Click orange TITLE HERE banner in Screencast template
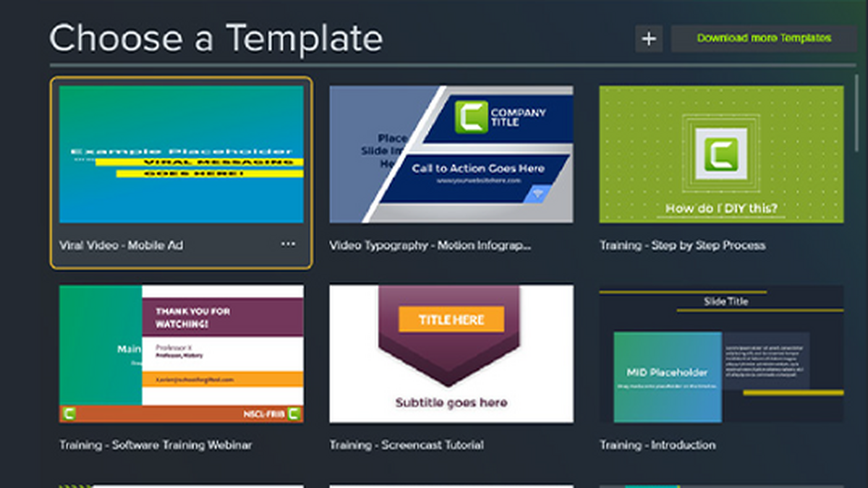 451,320
